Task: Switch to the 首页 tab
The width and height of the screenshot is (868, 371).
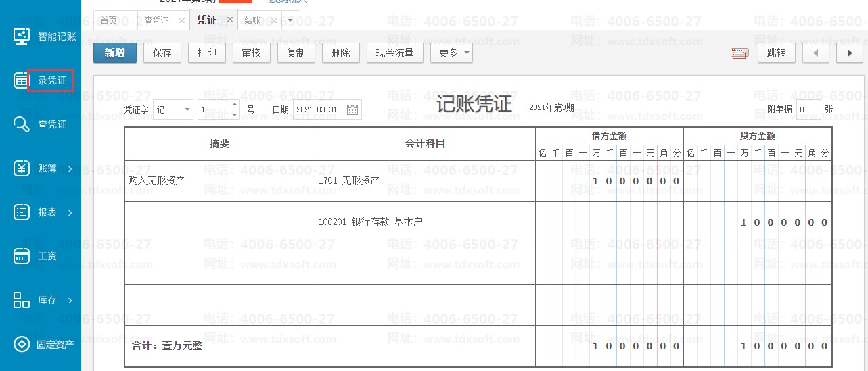Action: (x=108, y=20)
